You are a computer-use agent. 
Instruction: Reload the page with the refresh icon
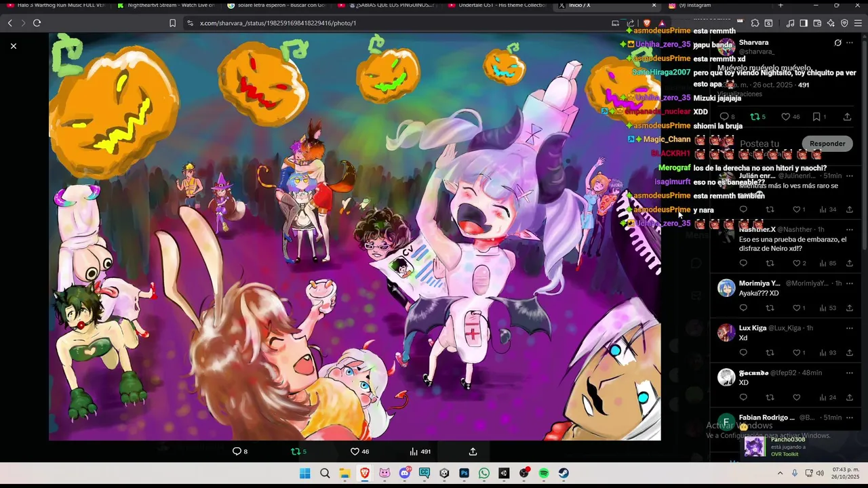37,23
